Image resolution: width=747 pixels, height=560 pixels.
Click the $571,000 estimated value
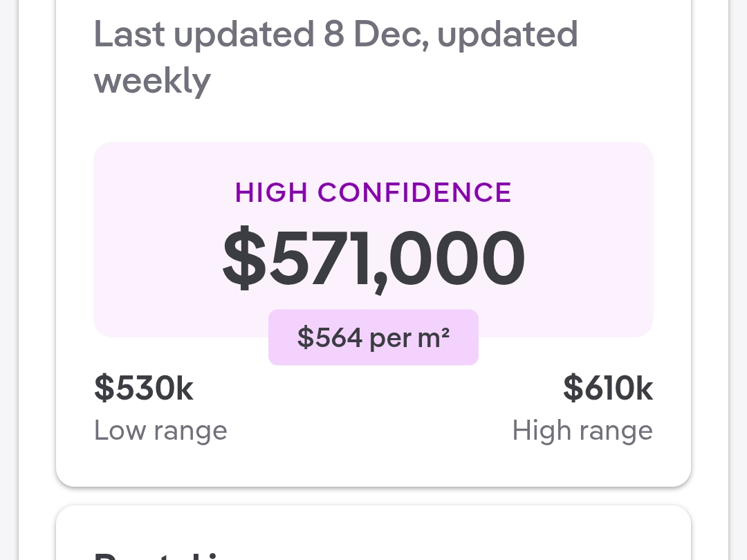373,259
